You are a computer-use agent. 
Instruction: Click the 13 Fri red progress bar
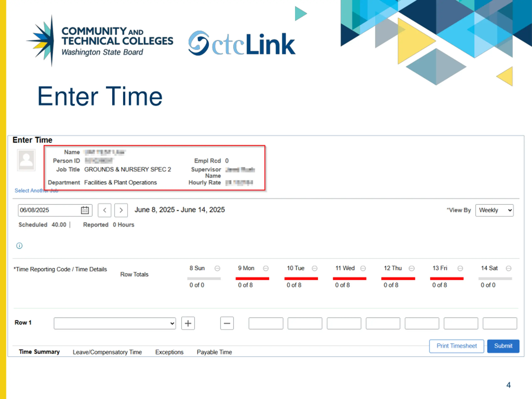tap(447, 278)
